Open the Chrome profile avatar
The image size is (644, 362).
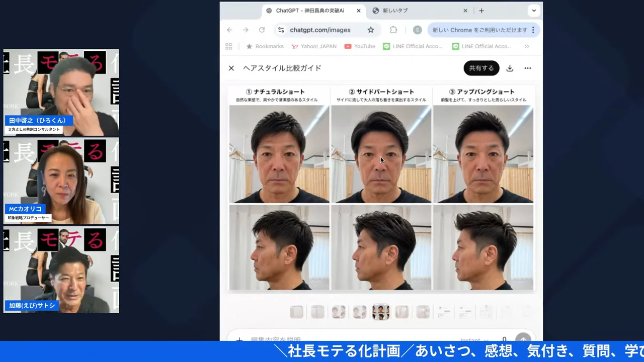click(417, 30)
